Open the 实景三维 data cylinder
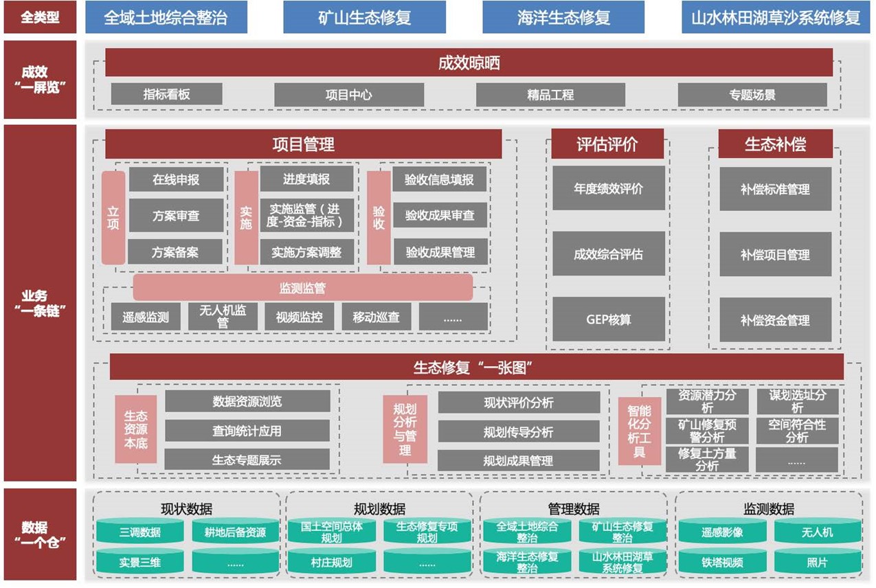The height and width of the screenshot is (588, 876). [139, 562]
